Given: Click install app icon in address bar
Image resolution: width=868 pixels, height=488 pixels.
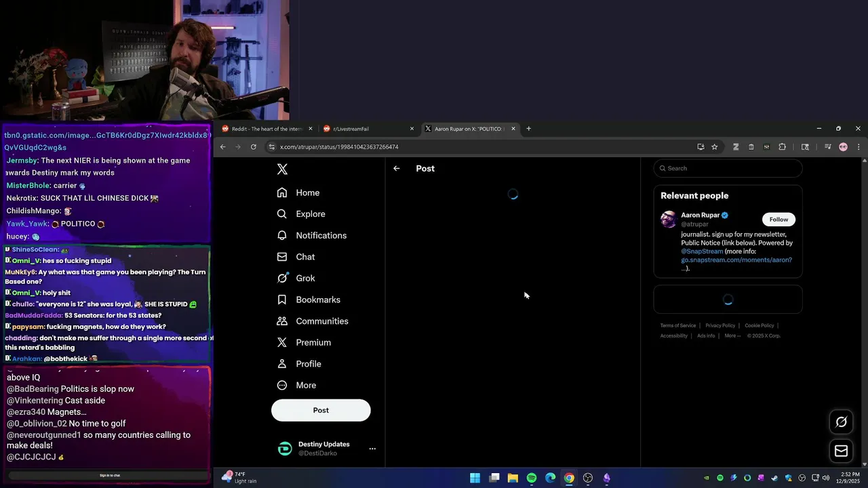Looking at the screenshot, I should click(x=701, y=146).
